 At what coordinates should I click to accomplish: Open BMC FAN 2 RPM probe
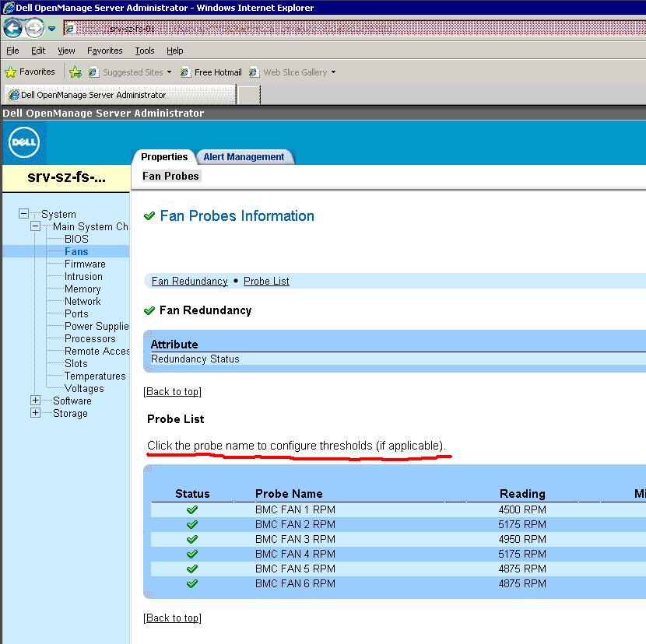(x=295, y=524)
